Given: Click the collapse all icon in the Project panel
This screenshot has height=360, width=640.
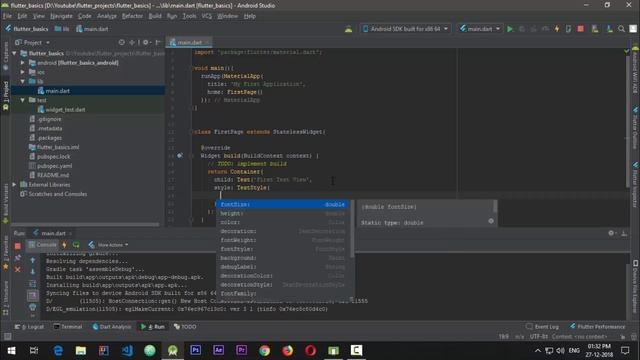Looking at the screenshot, I should (132, 42).
